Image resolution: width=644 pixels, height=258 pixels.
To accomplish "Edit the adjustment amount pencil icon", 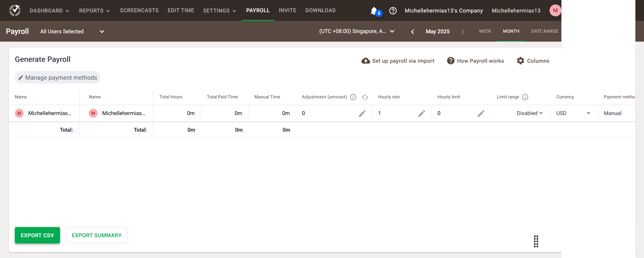I will pos(362,113).
